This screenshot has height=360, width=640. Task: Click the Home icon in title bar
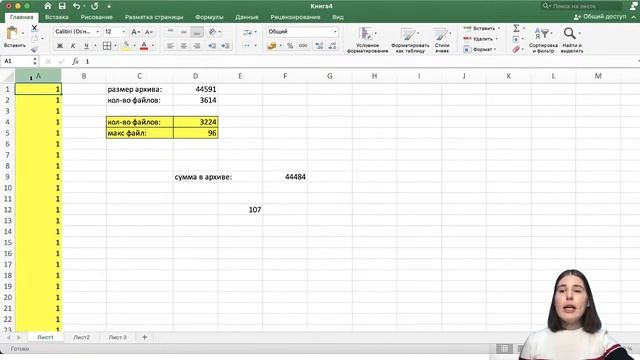(x=48, y=6)
